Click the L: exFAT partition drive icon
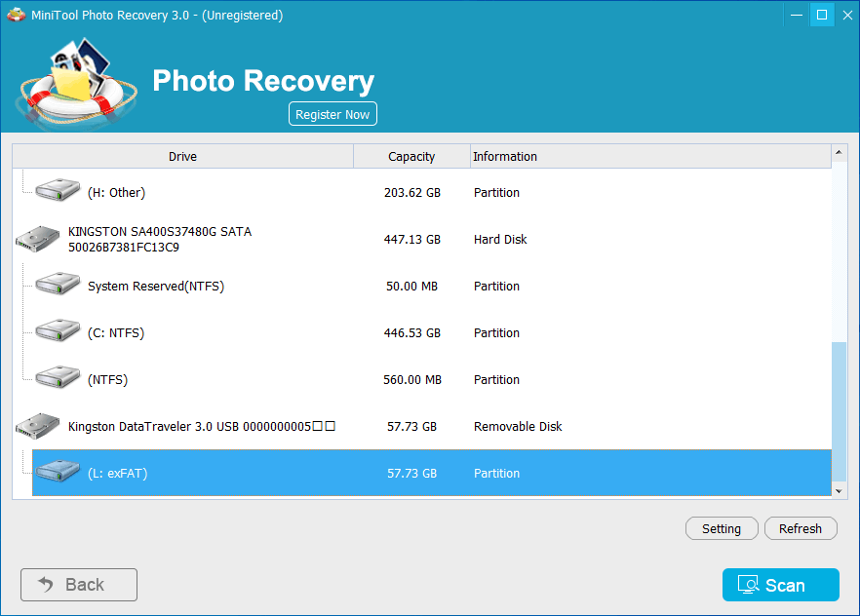Screen dimensions: 860x616 [58, 471]
